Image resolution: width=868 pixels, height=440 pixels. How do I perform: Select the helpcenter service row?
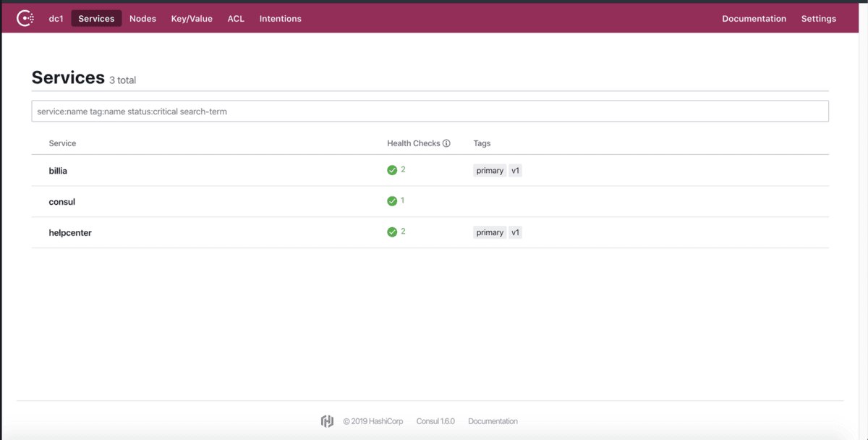pos(70,233)
